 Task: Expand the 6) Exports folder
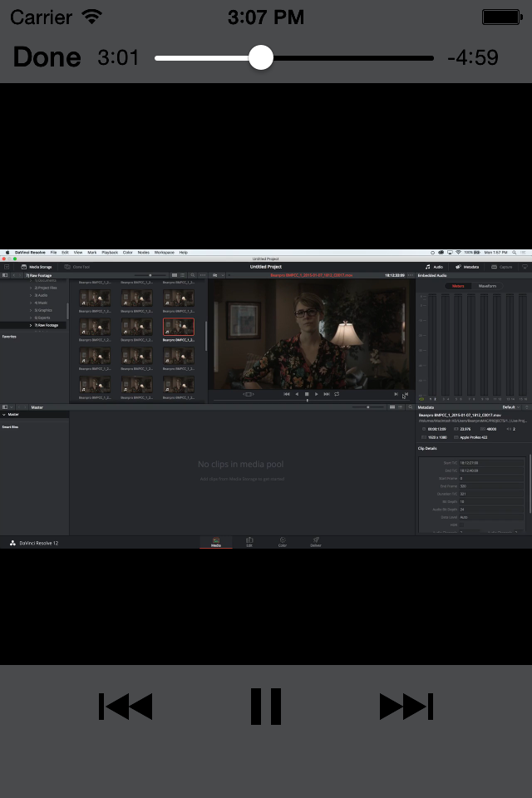(x=31, y=318)
